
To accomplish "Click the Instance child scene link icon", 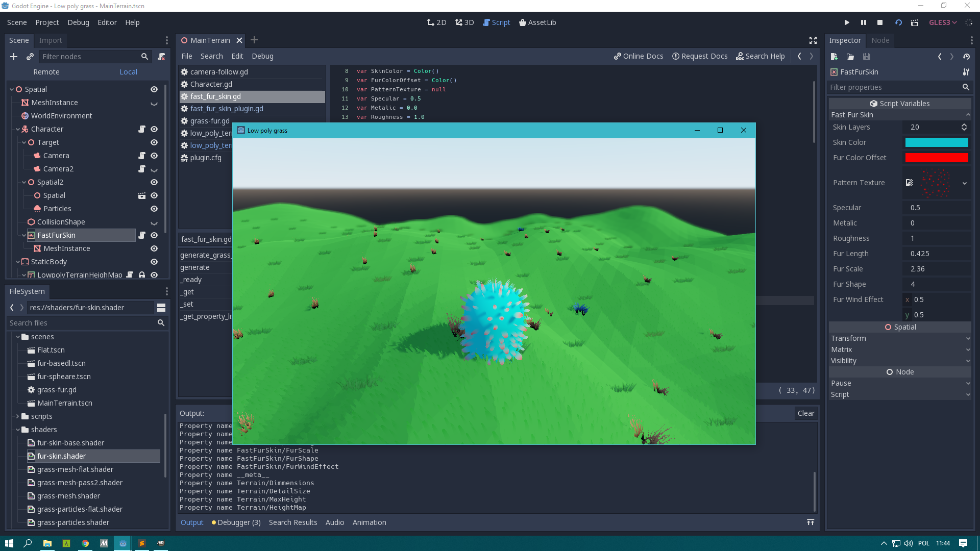I will (30, 57).
